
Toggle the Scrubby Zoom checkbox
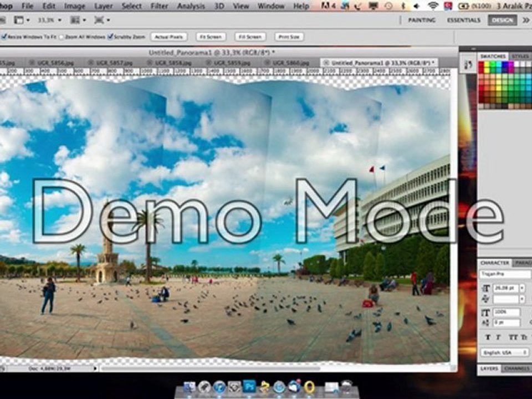click(110, 37)
